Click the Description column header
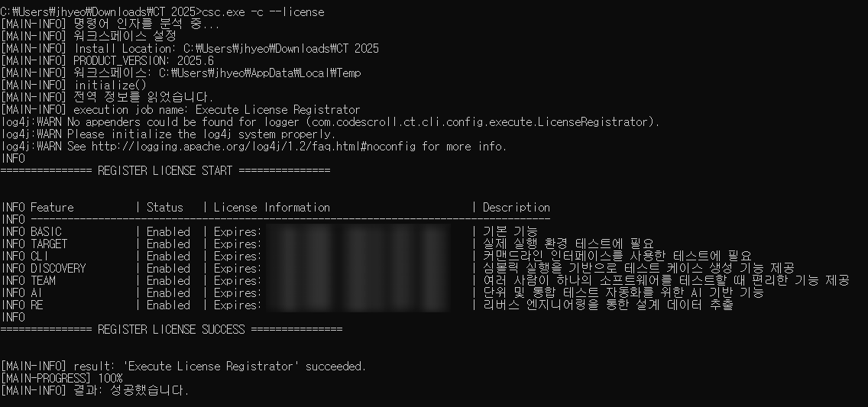The height and width of the screenshot is (407, 868). click(517, 208)
